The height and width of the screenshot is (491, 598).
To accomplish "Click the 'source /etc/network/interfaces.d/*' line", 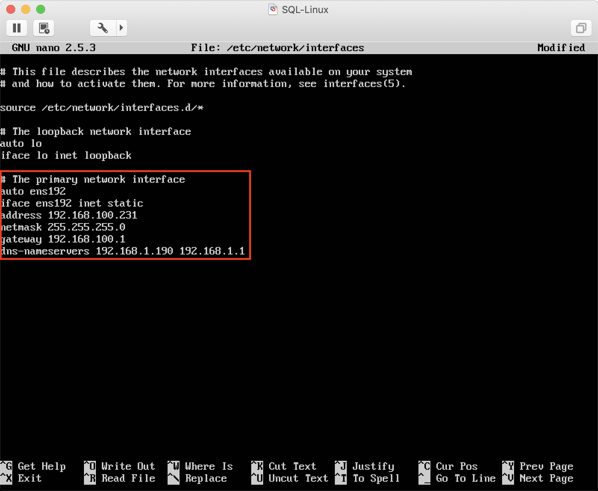I will tap(101, 108).
